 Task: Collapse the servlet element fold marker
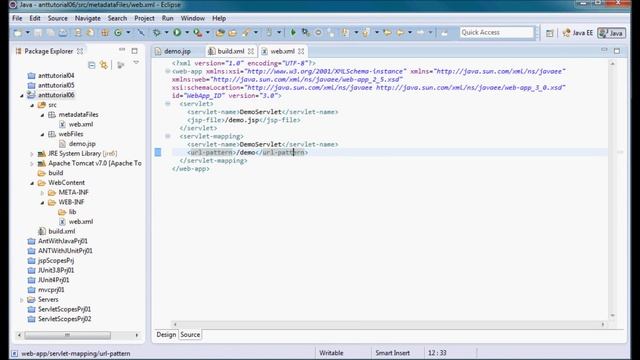167,104
